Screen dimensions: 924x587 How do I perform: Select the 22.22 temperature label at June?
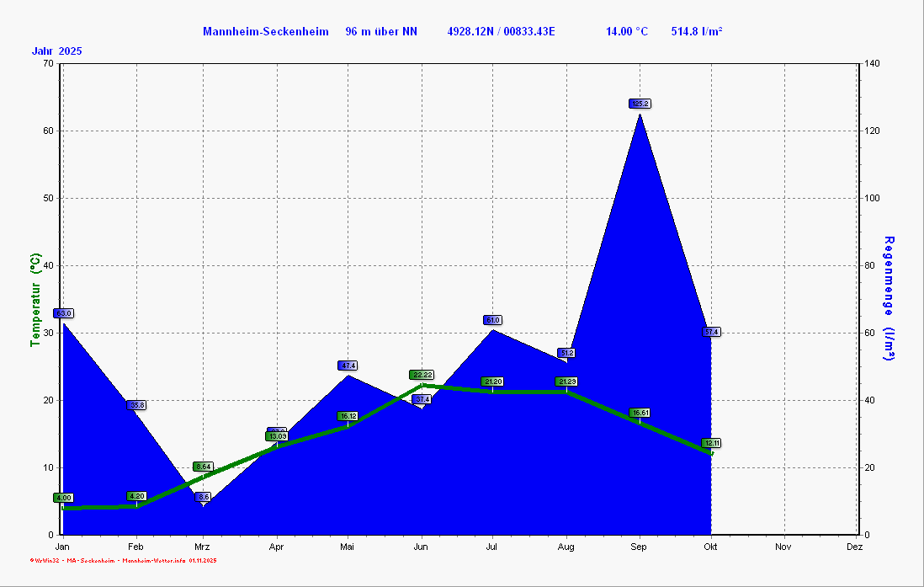422,375
